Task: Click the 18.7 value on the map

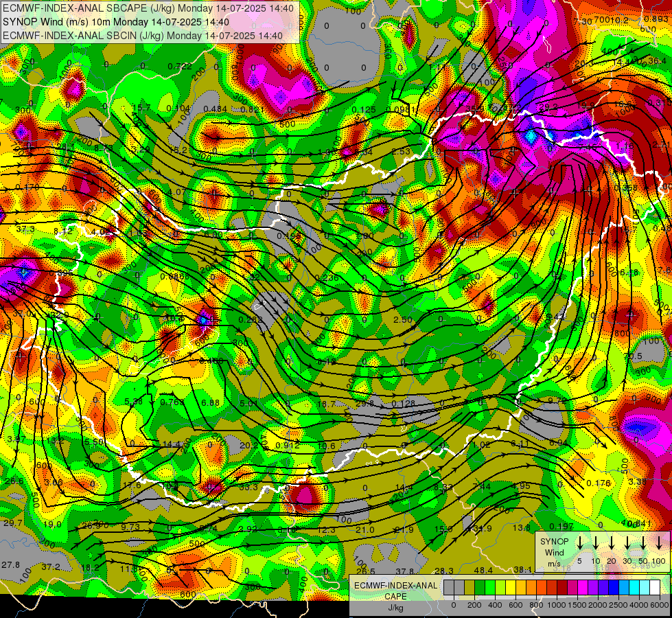Action: (326, 404)
